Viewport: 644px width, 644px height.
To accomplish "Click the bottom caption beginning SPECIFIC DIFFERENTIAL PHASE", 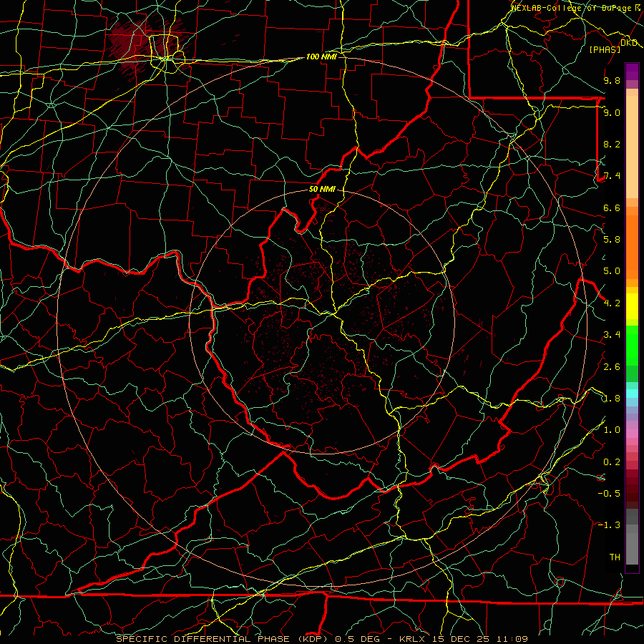I will (x=321, y=639).
